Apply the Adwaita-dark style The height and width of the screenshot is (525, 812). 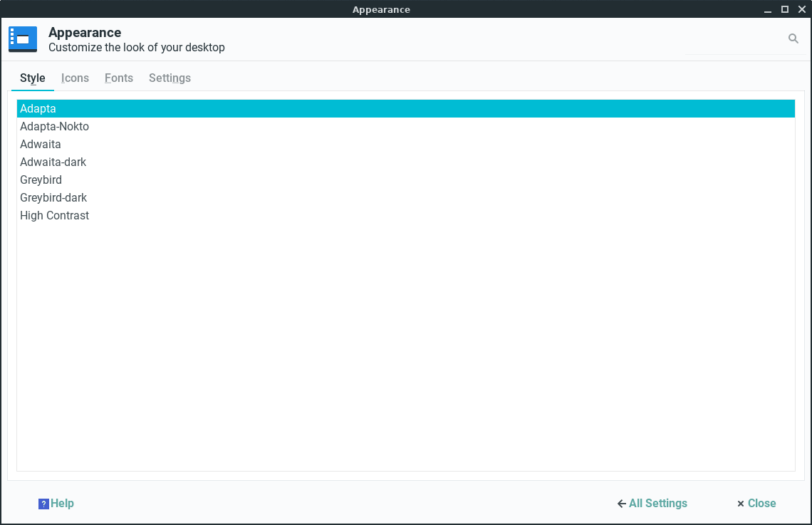tap(53, 162)
